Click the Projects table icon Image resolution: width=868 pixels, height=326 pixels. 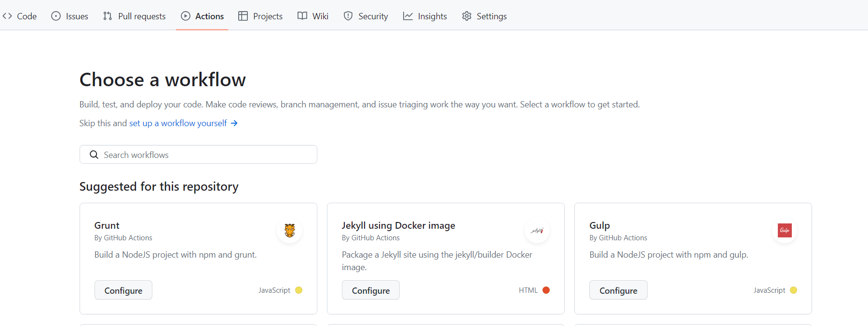pos(243,16)
